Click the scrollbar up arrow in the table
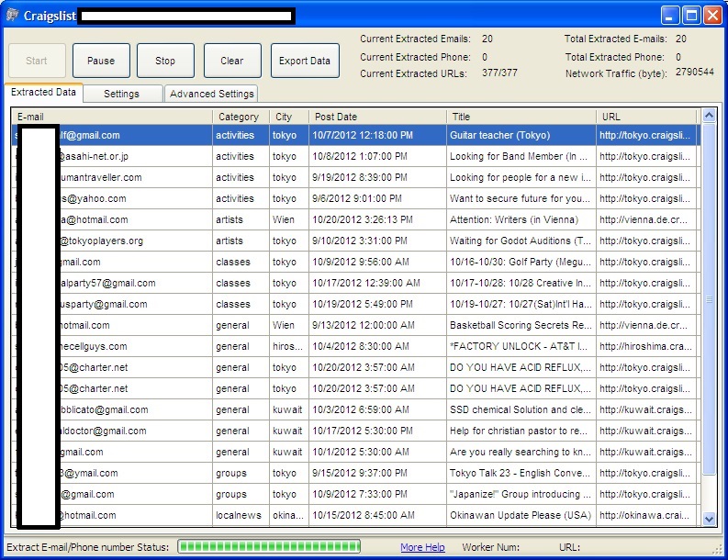Image resolution: width=728 pixels, height=560 pixels. click(709, 115)
